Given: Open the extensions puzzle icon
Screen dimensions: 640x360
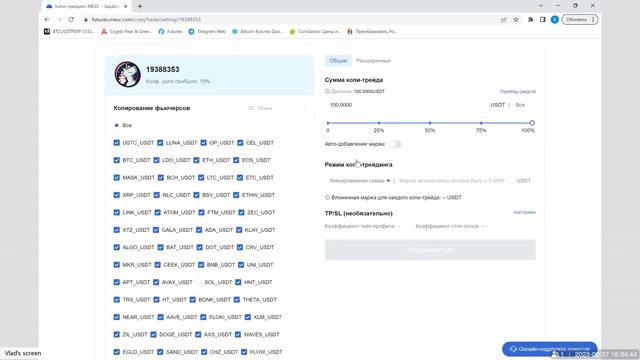Looking at the screenshot, I should point(530,20).
